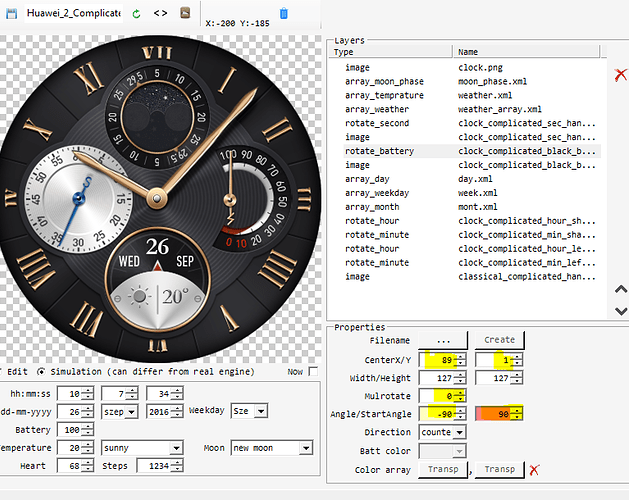Click the watch face preview image
The height and width of the screenshot is (500, 629).
158,199
